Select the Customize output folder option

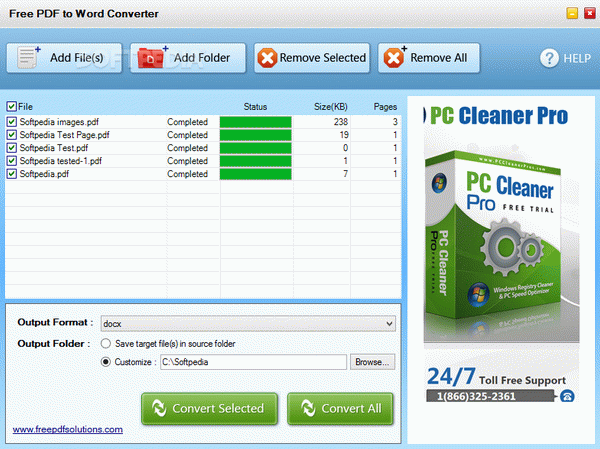106,362
